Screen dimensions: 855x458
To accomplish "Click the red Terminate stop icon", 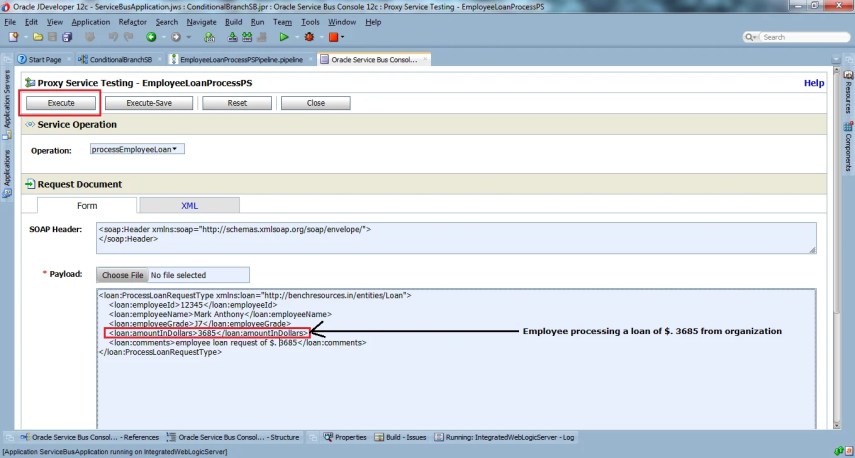I will point(333,37).
